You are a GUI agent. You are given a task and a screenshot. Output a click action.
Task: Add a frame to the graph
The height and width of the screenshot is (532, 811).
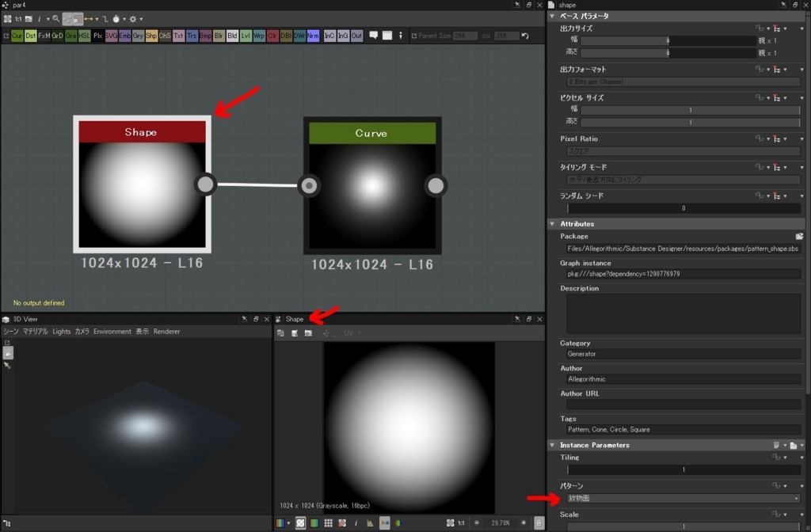(386, 36)
